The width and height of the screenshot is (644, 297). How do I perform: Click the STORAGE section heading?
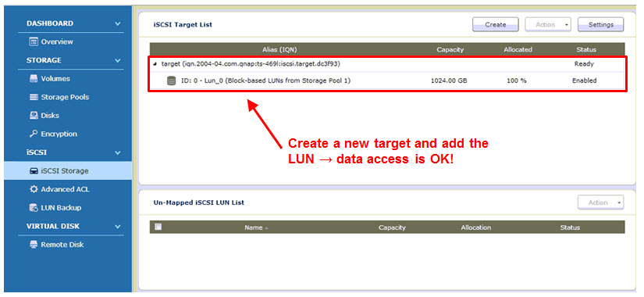pos(44,60)
